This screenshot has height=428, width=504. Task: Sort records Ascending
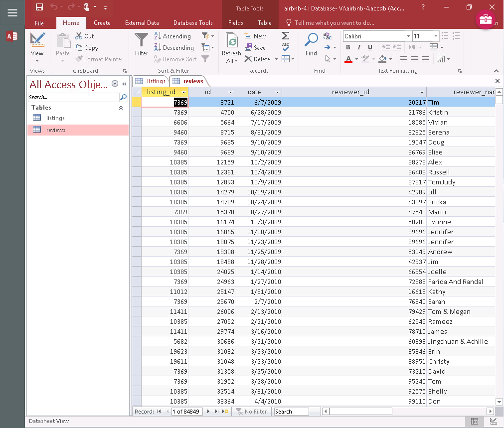point(172,36)
